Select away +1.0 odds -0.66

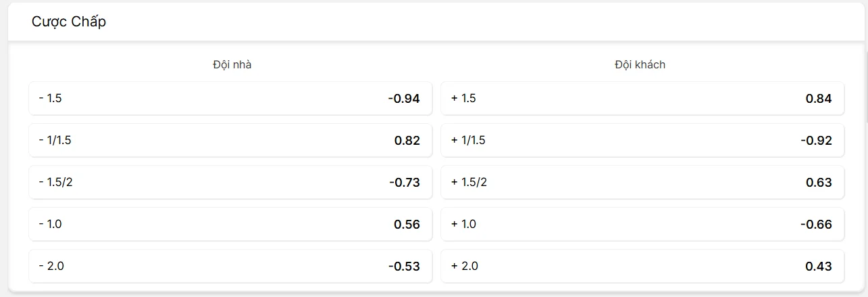642,224
